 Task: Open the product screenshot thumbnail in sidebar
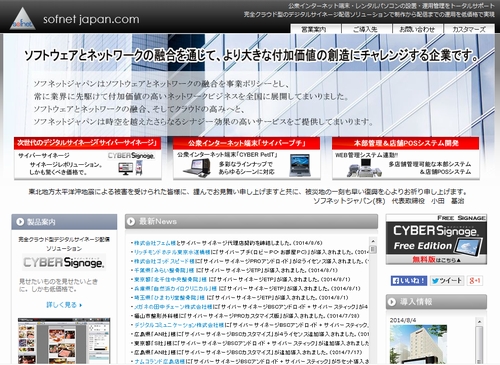pos(64,341)
